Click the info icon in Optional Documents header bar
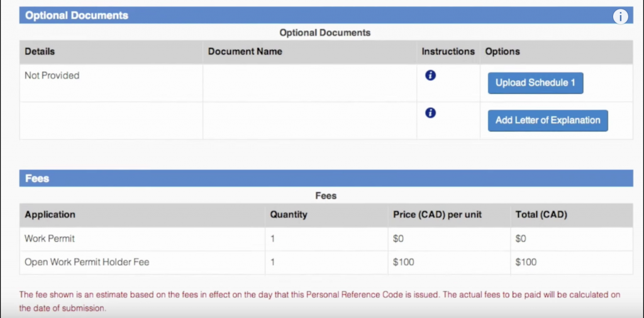644x318 pixels. coord(620,16)
